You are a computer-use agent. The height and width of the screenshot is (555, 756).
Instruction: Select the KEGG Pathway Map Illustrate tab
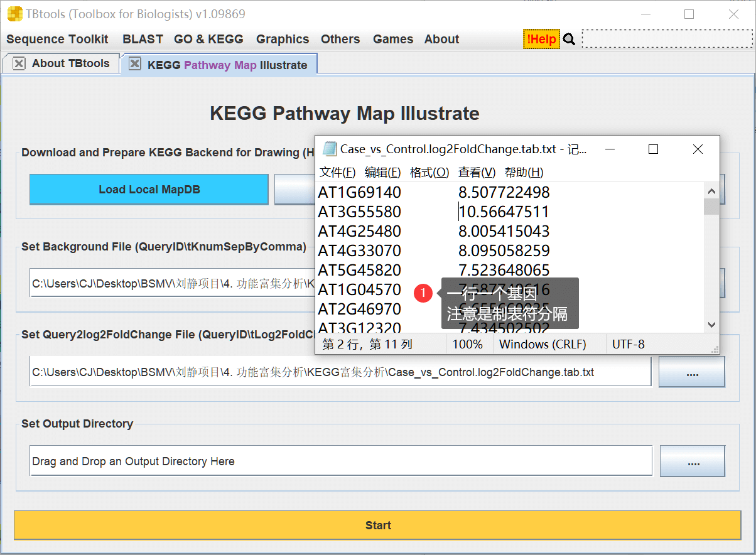(227, 65)
